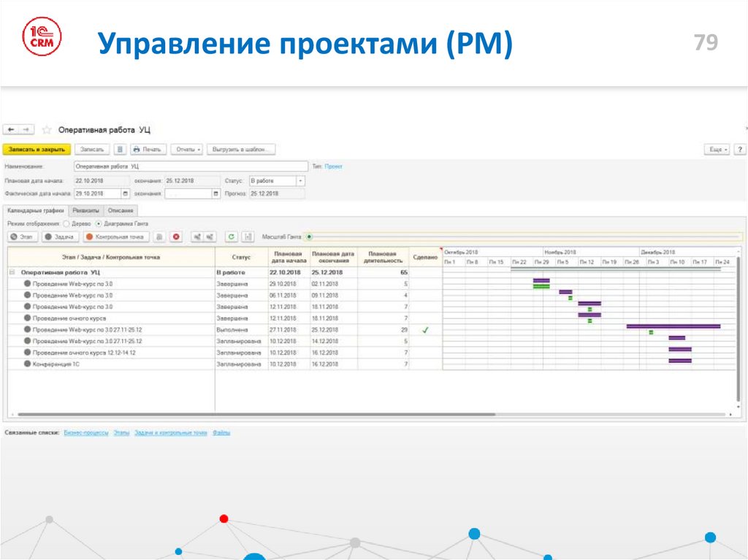The image size is (748, 560).
Task: Click the horizontal scrollbar under the table
Action: coord(256,415)
